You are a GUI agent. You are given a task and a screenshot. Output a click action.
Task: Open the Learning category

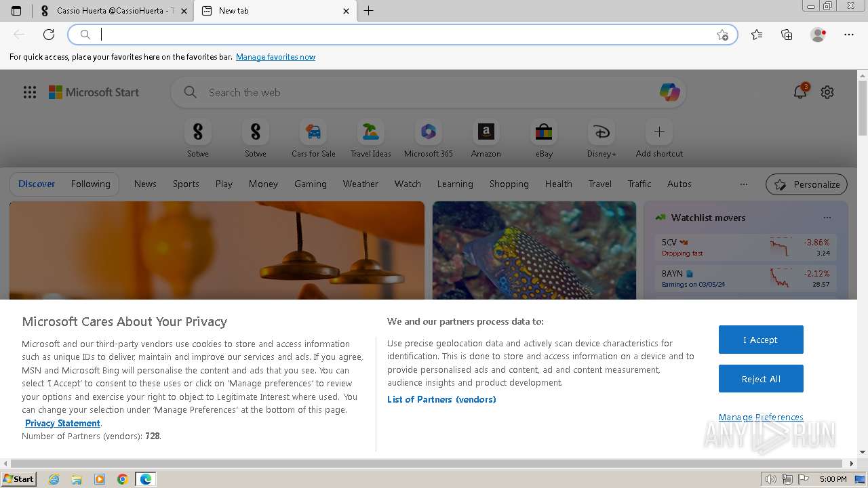point(455,184)
